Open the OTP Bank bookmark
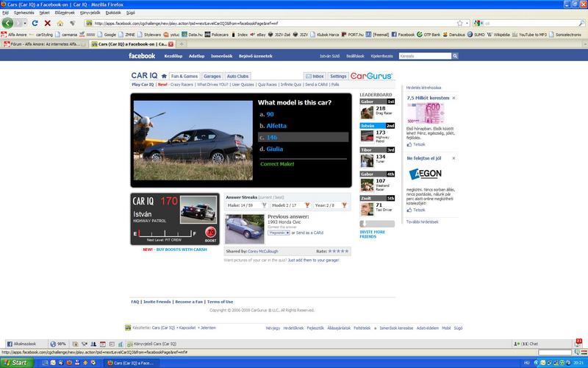588x368 pixels. (x=429, y=35)
